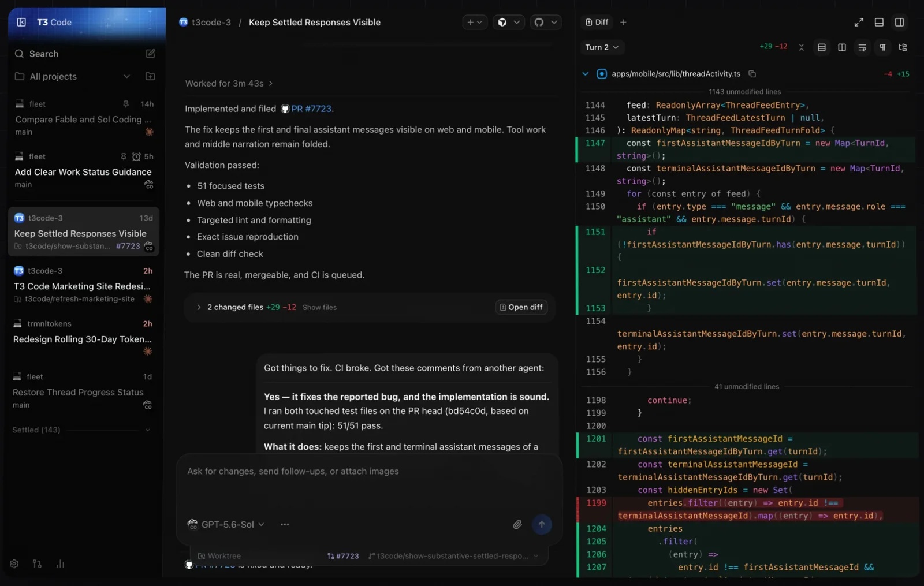Image resolution: width=924 pixels, height=586 pixels.
Task: Open thread Add Clear Work Status Guidance
Action: click(x=83, y=170)
